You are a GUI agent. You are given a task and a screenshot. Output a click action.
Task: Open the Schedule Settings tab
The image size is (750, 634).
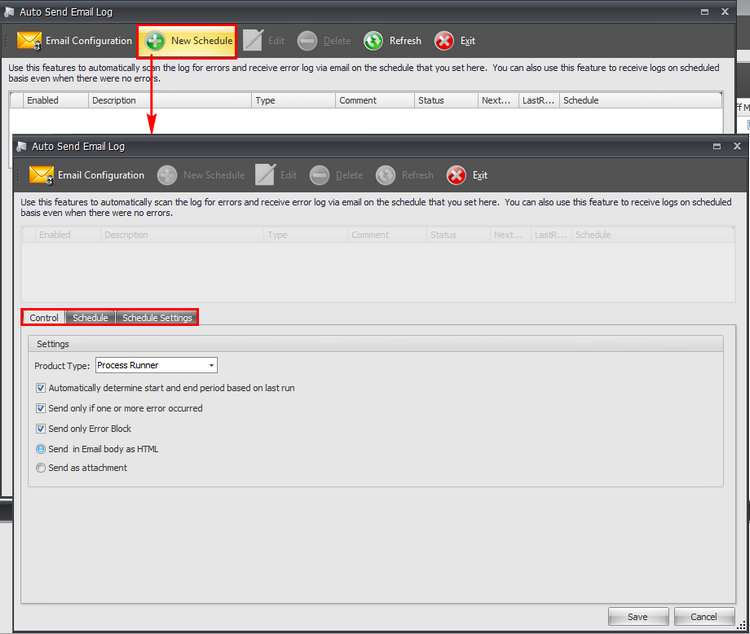point(157,318)
